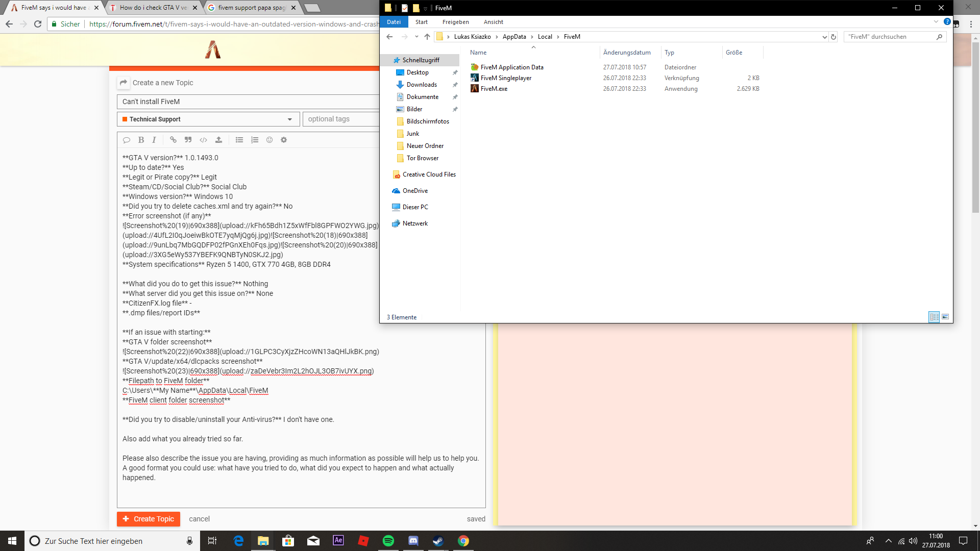Click the upload icon in editor toolbar
The image size is (980, 551).
(218, 140)
